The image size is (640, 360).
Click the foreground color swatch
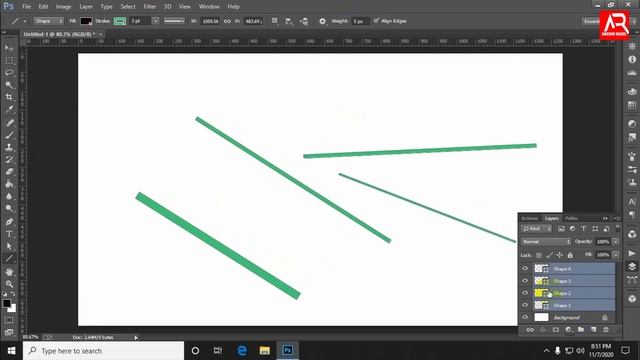click(x=7, y=303)
